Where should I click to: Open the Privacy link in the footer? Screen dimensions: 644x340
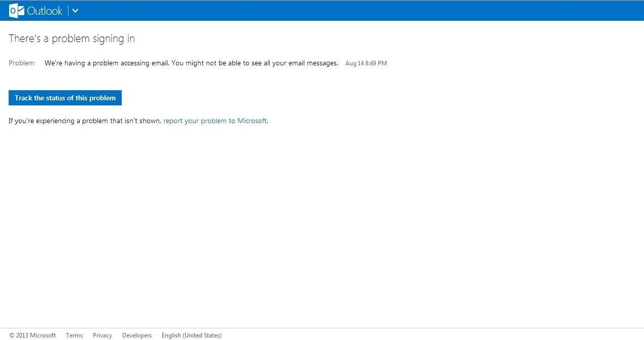102,335
